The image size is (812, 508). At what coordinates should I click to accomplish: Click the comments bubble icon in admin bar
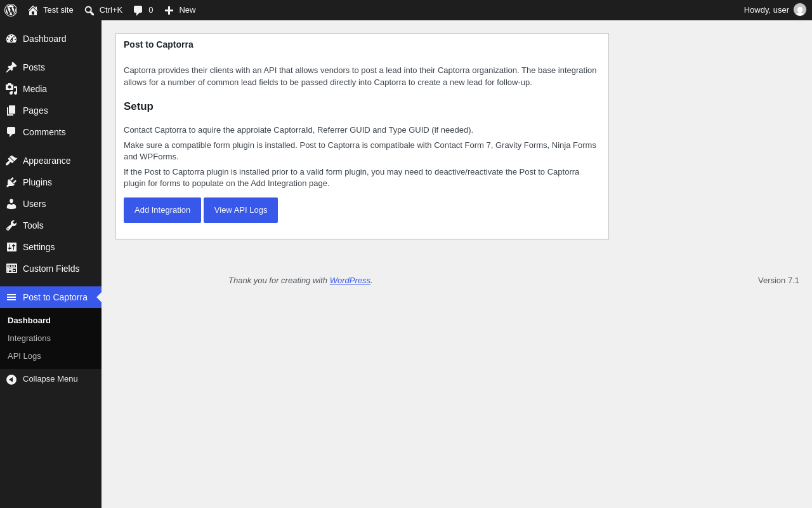pyautogui.click(x=138, y=10)
